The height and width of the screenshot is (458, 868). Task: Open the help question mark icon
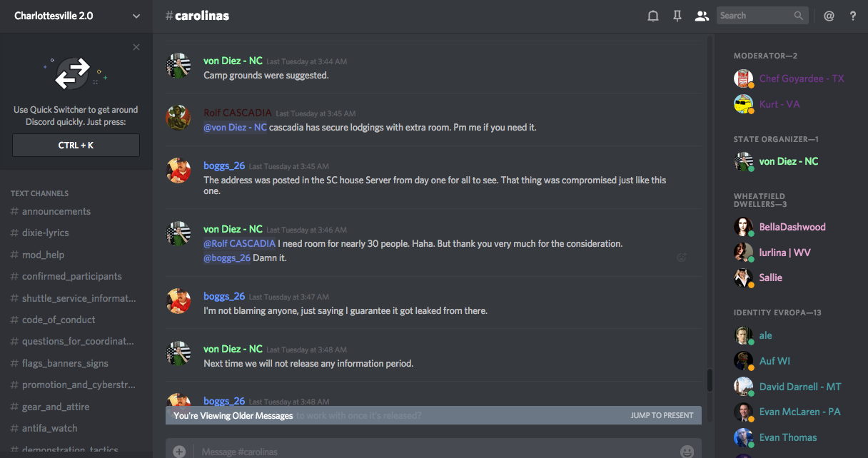(853, 16)
